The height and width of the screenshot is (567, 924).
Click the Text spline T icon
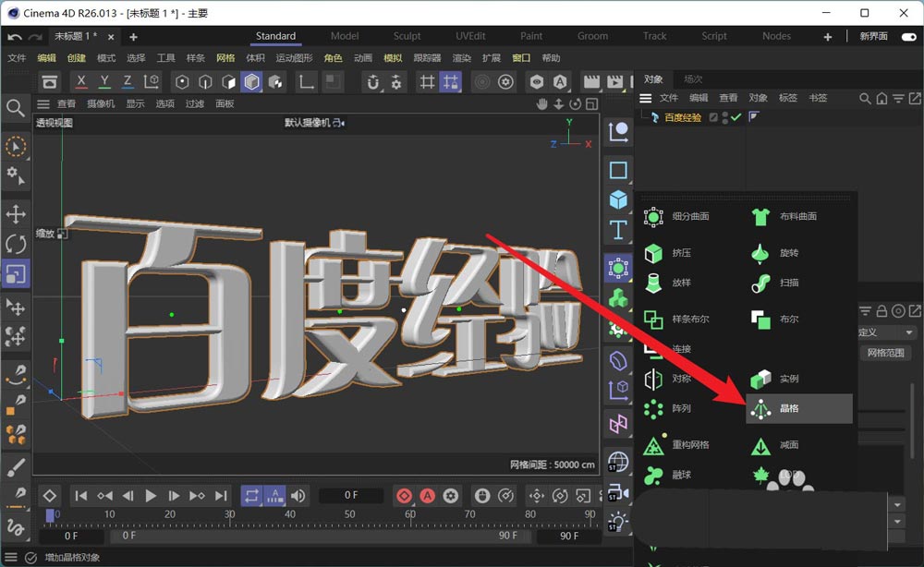click(x=618, y=230)
